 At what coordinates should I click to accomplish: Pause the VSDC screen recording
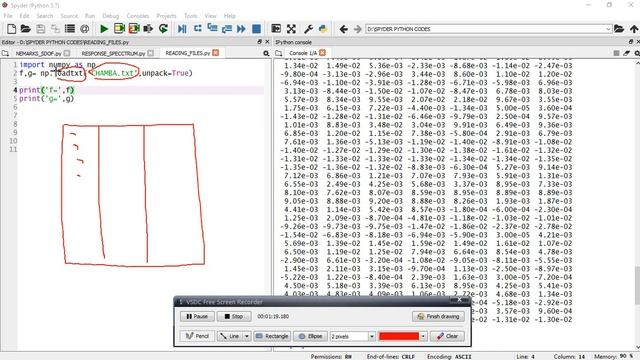pos(197,316)
